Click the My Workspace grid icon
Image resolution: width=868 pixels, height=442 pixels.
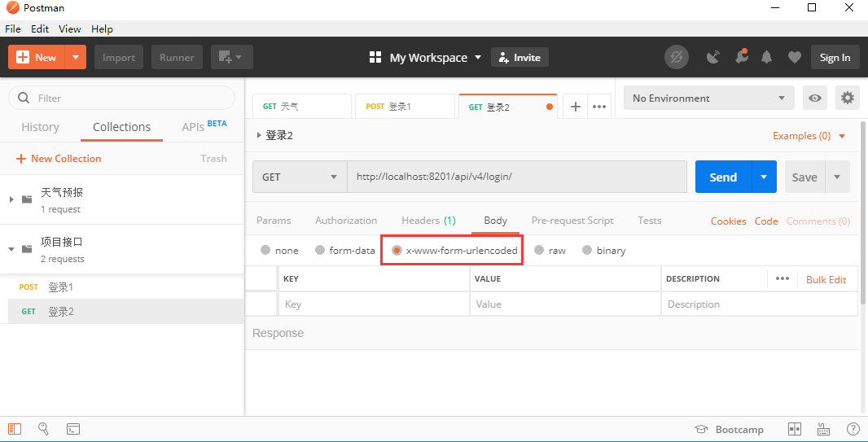click(x=375, y=57)
